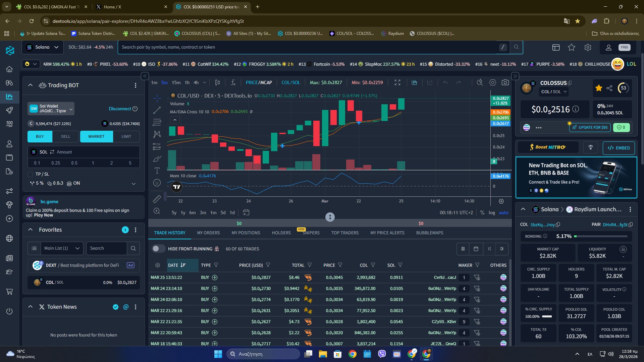
Task: Open chart settings hexagon icon
Action: click(492, 82)
